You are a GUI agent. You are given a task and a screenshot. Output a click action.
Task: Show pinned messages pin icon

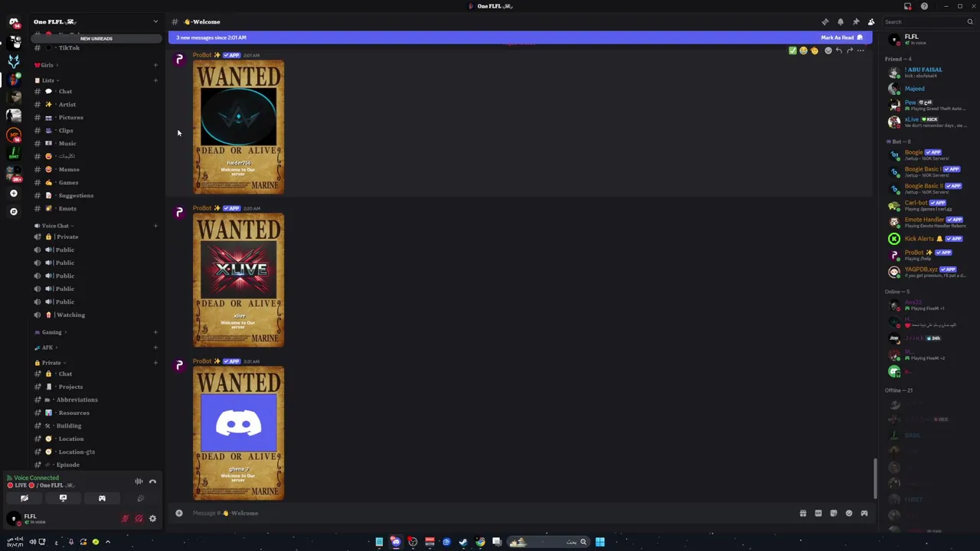[855, 22]
